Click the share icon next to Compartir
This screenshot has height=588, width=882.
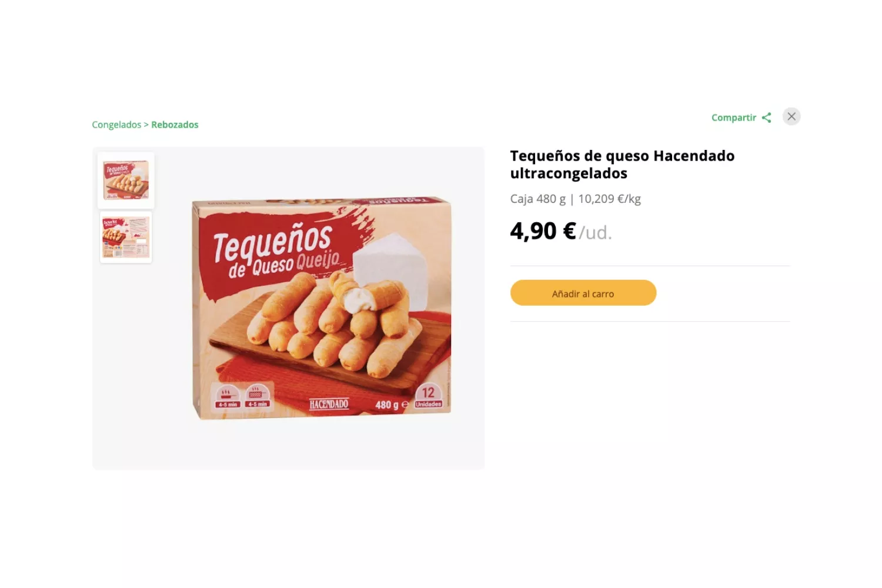(766, 118)
